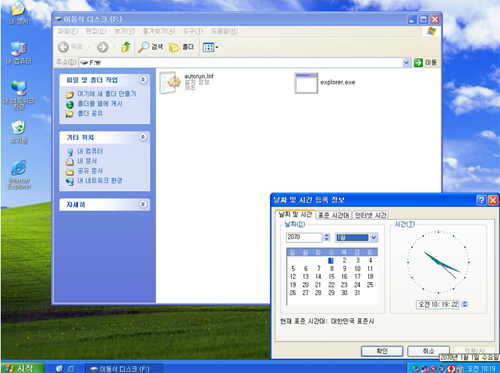This screenshot has width=500, height=373.
Task: Click the Go (이동) button
Action: (x=426, y=63)
